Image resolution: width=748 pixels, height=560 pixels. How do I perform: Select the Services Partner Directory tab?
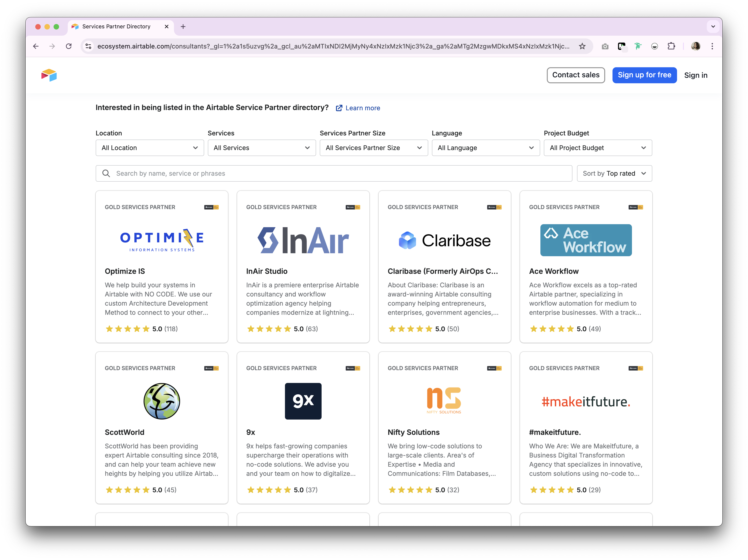(116, 26)
